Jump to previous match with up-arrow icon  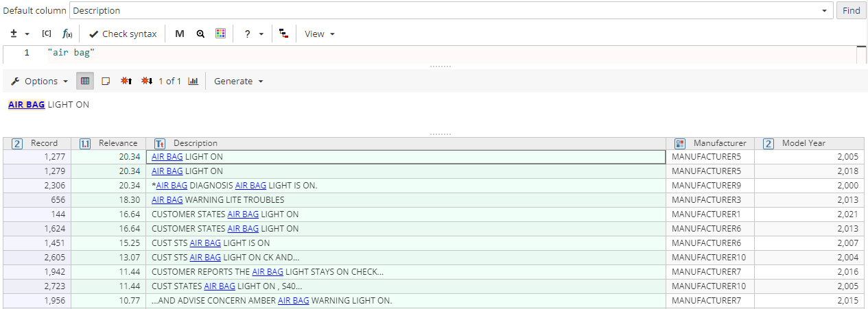point(126,81)
